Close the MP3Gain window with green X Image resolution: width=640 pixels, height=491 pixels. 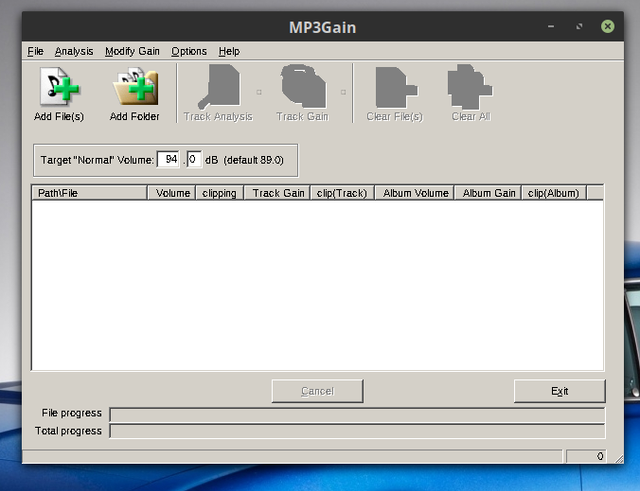point(607,27)
